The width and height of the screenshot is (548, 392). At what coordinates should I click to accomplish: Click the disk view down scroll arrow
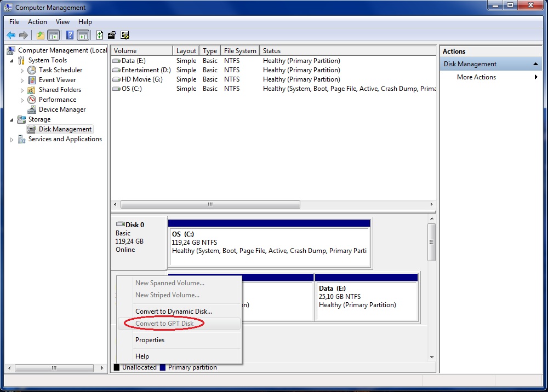(432, 357)
